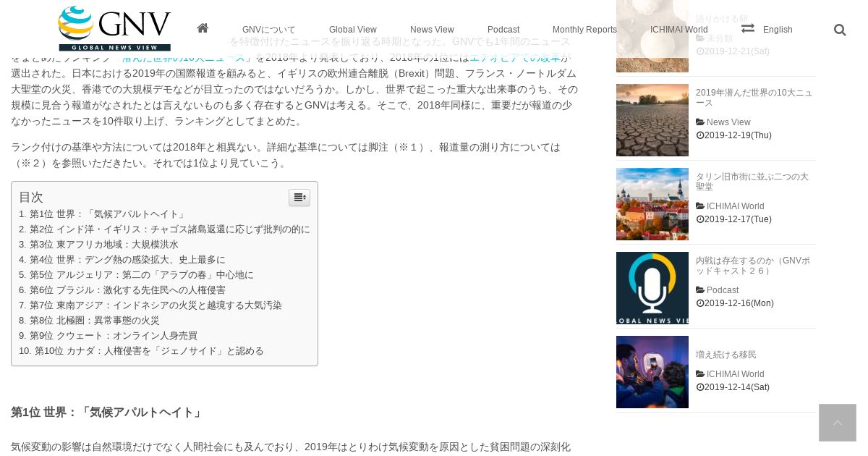Jump to 第1位 世界:「気候アパルトヘイト」 in contents
The width and height of the screenshot is (868, 456).
(x=103, y=214)
